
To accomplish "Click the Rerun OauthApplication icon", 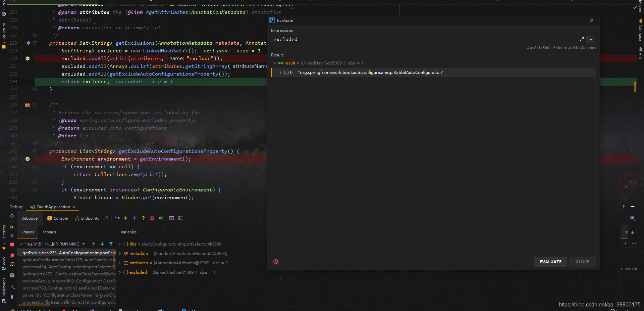I will [12, 216].
